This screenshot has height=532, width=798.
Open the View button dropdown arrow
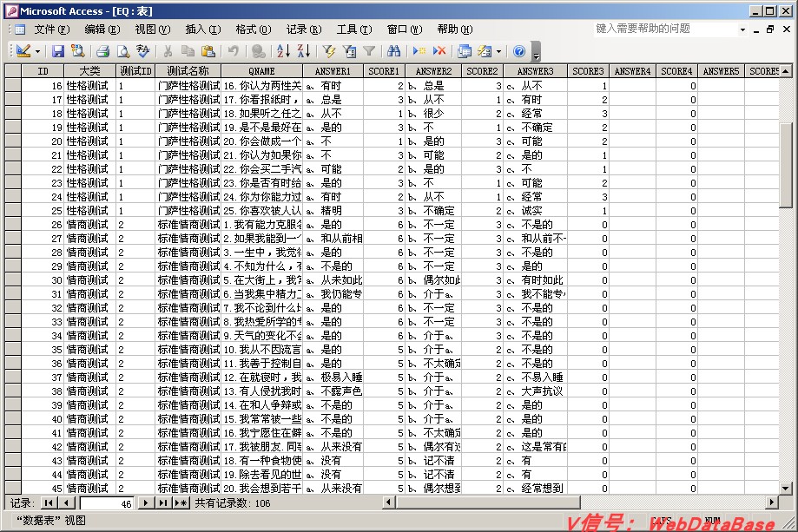[37, 51]
